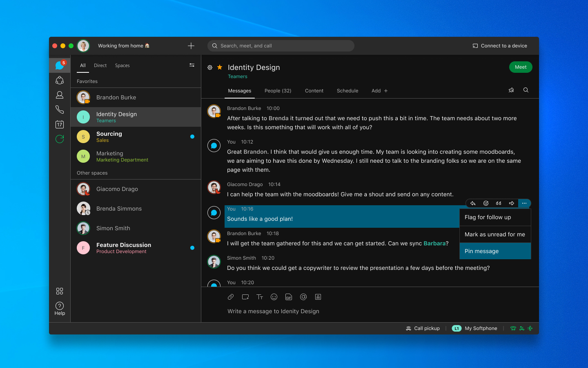Choose Mark as unread for me
The height and width of the screenshot is (368, 588).
(495, 234)
